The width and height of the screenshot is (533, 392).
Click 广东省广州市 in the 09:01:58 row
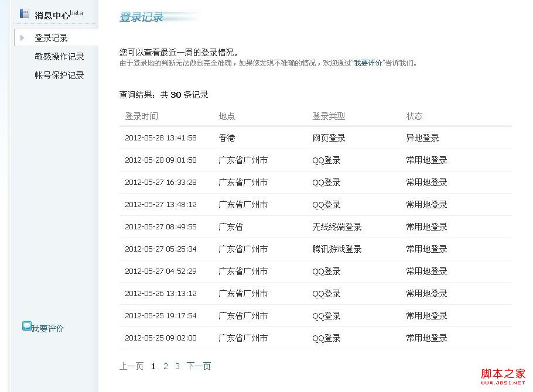243,160
